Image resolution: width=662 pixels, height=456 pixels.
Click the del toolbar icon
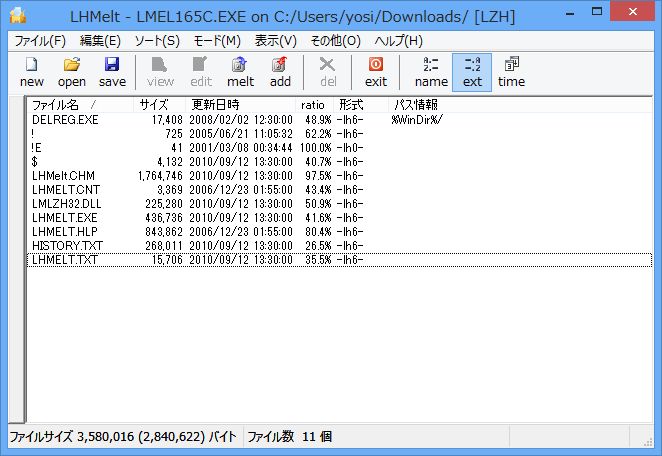(328, 72)
